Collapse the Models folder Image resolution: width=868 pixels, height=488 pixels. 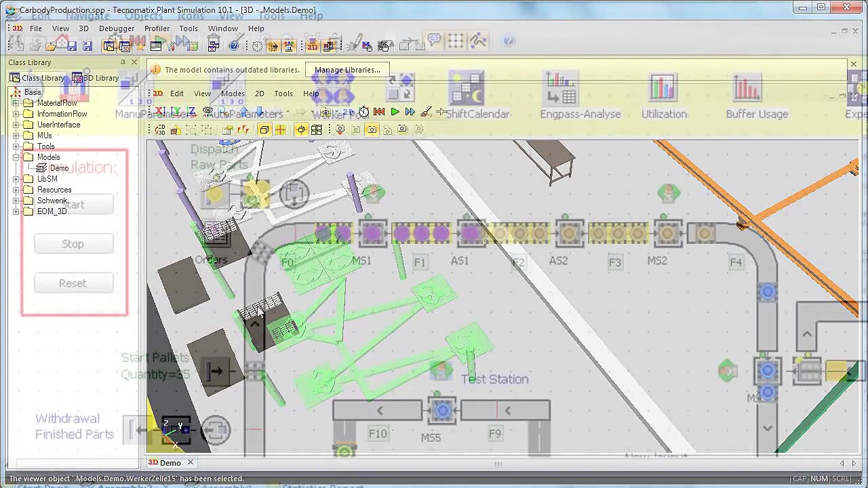(16, 157)
